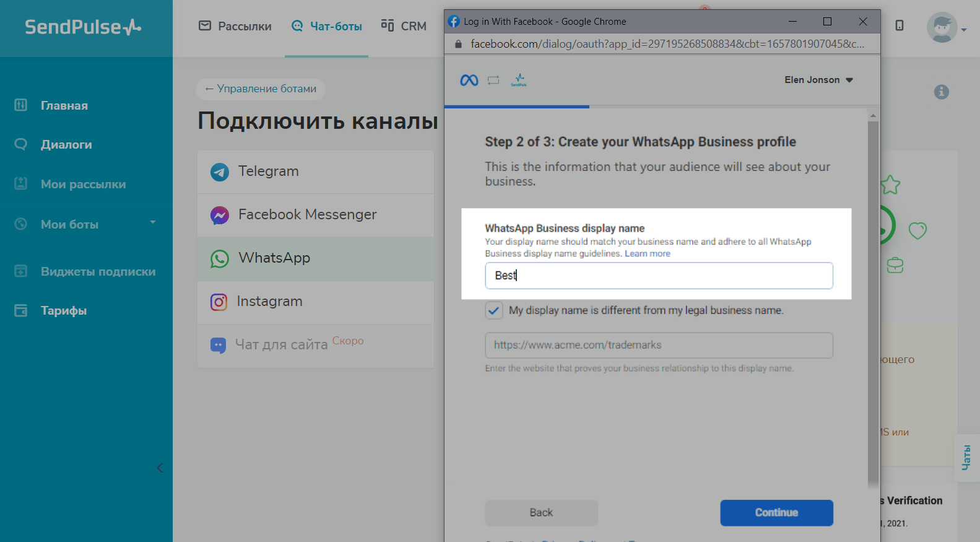
Task: Select the Telegram channel
Action: (316, 172)
